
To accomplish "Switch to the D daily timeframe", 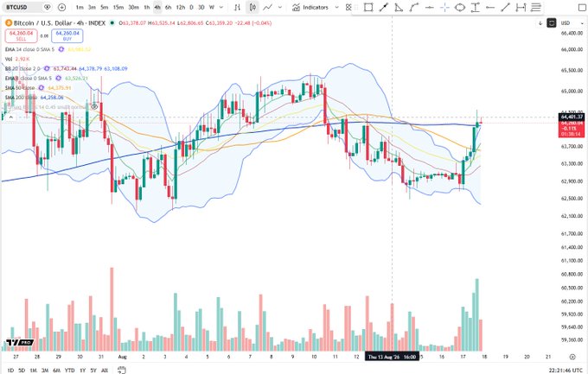I will (x=191, y=7).
